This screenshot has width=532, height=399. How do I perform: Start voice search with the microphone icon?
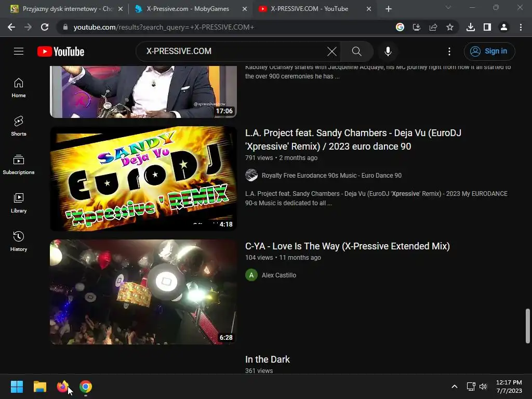point(388,51)
